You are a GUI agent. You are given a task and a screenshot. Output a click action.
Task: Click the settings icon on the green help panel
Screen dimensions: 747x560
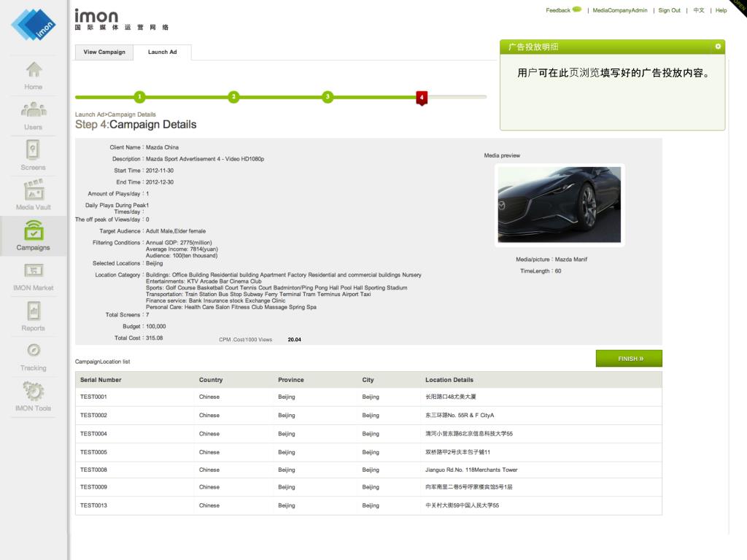(718, 46)
